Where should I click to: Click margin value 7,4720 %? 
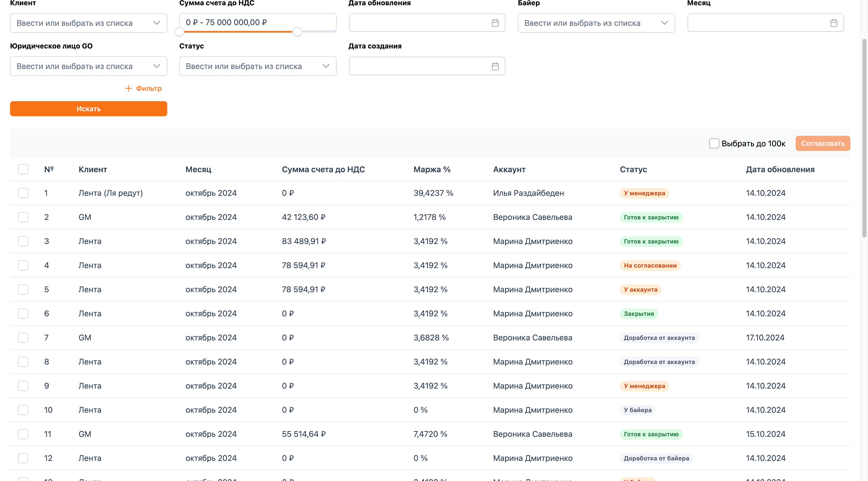pyautogui.click(x=430, y=434)
